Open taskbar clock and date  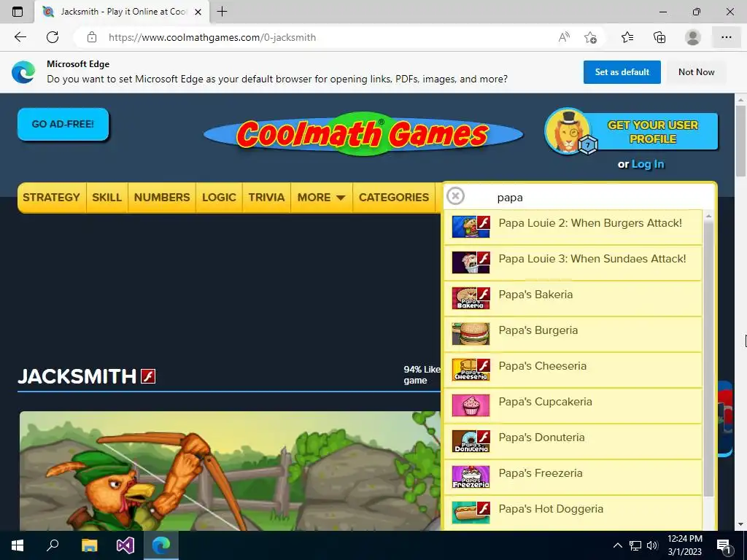(x=684, y=545)
